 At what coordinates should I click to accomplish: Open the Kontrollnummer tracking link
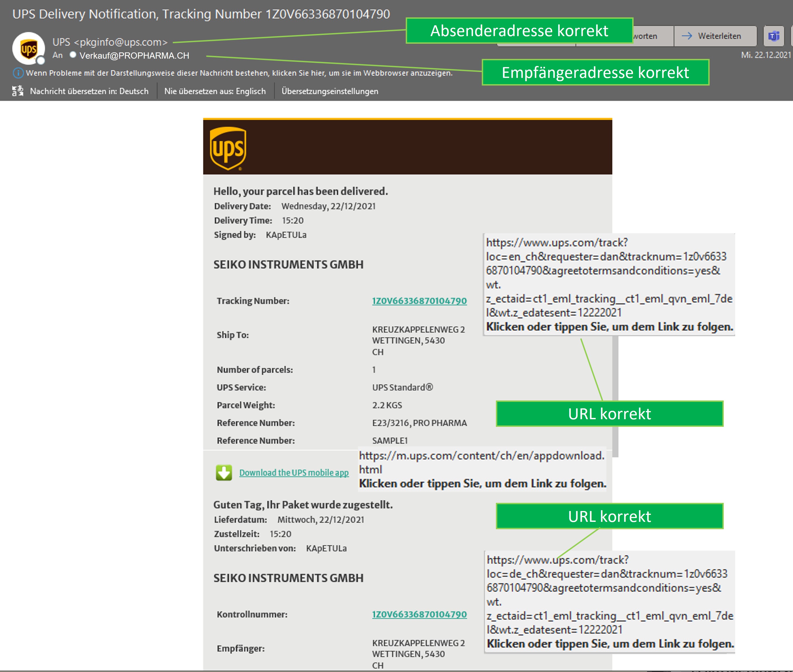coord(419,614)
